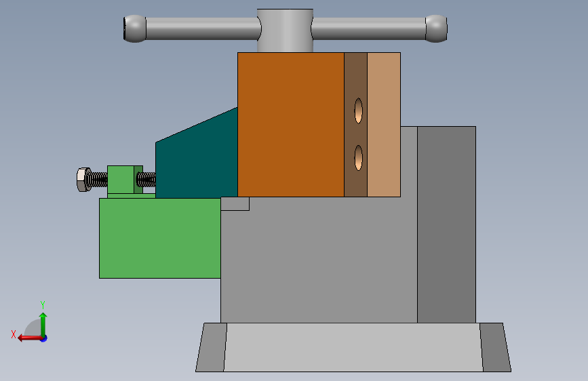The width and height of the screenshot is (588, 381).
Task: Select the orange clamp block
Action: click(291, 125)
